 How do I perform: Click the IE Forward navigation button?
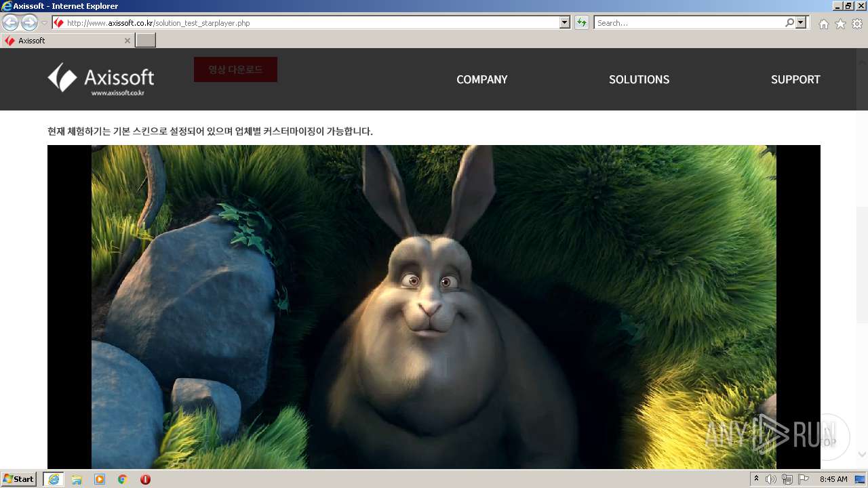pos(29,22)
